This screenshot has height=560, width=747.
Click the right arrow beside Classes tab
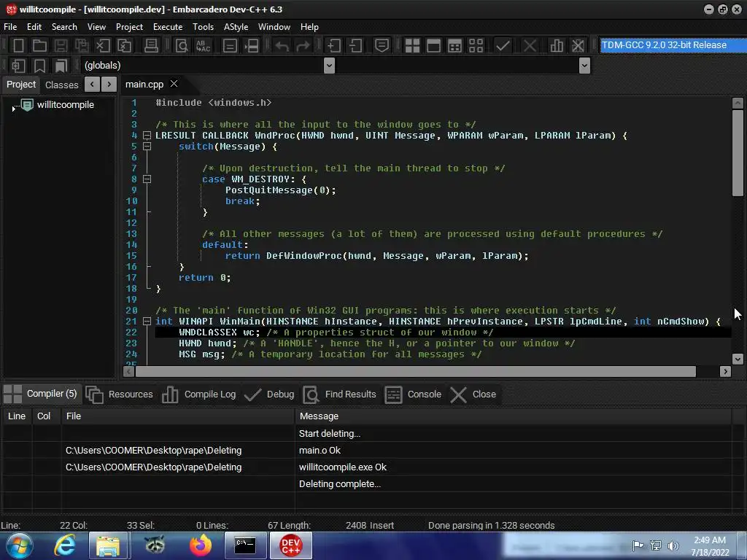(x=109, y=85)
